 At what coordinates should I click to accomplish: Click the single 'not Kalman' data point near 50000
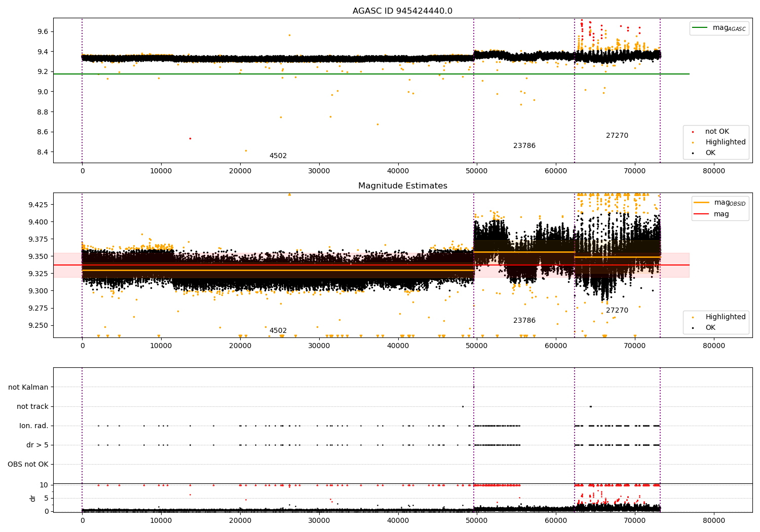click(x=474, y=387)
